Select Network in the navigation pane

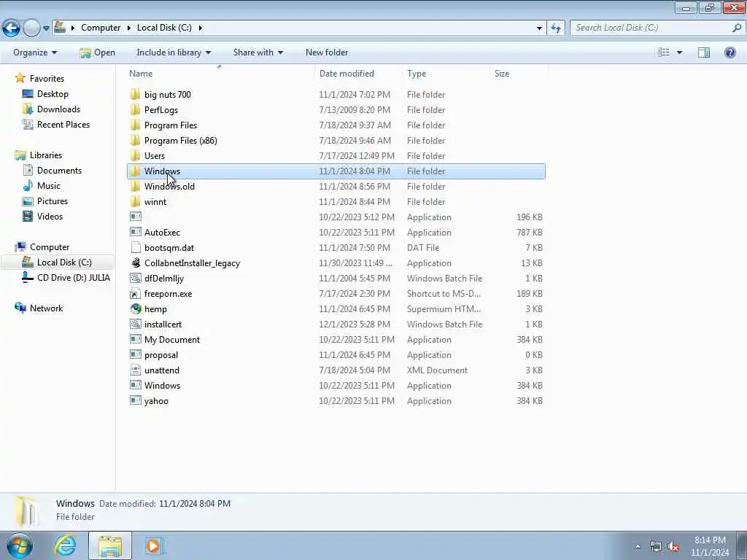46,308
